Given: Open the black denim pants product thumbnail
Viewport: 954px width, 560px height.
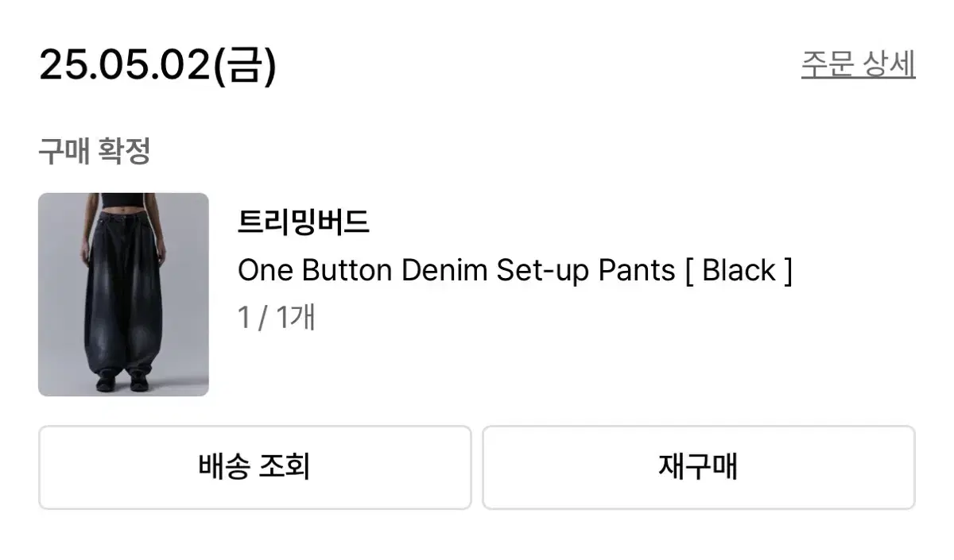Looking at the screenshot, I should (123, 295).
